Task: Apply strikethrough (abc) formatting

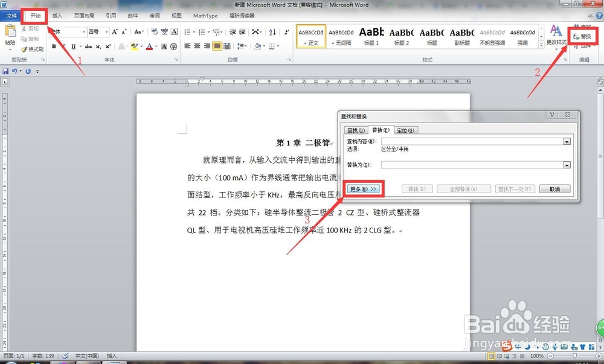Action: coord(89,46)
